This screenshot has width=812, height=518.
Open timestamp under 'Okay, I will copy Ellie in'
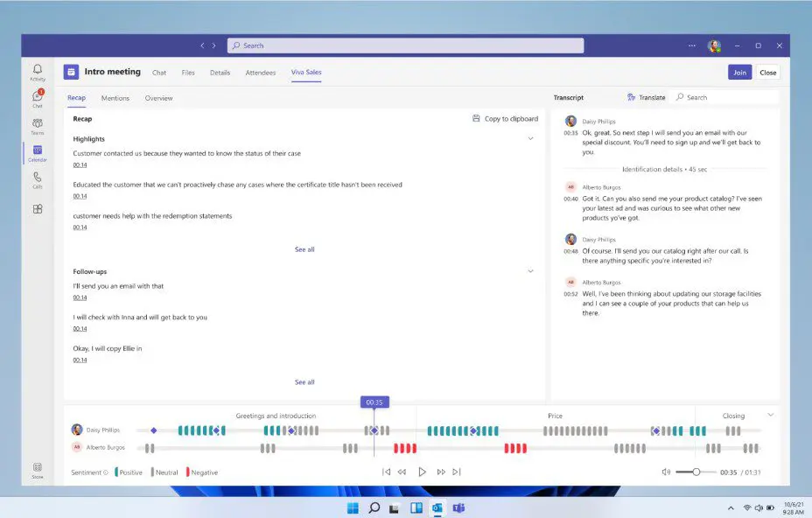click(x=80, y=360)
